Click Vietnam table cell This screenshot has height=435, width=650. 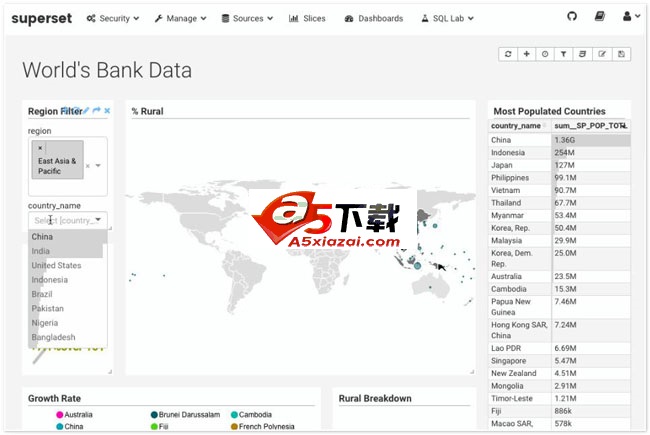(520, 190)
